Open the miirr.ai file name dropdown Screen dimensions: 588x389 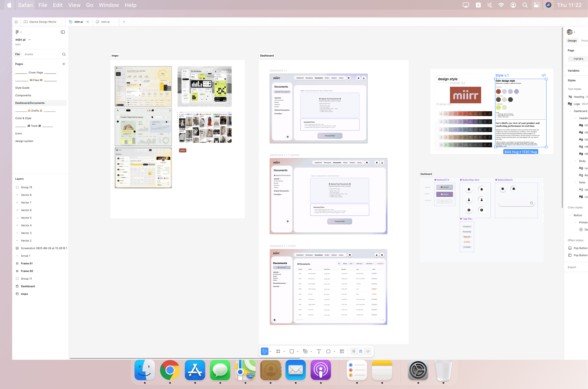tap(30, 40)
